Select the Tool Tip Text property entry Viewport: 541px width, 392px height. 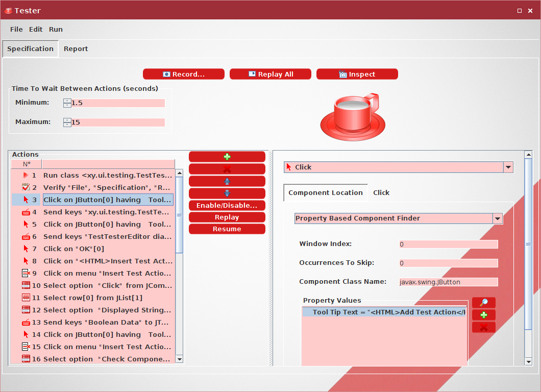[x=383, y=311]
